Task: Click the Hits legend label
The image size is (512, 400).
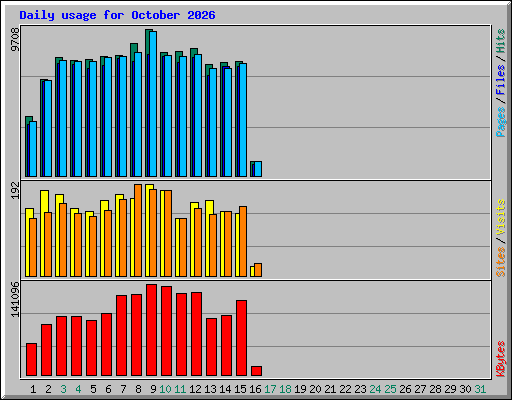Action: click(x=501, y=41)
